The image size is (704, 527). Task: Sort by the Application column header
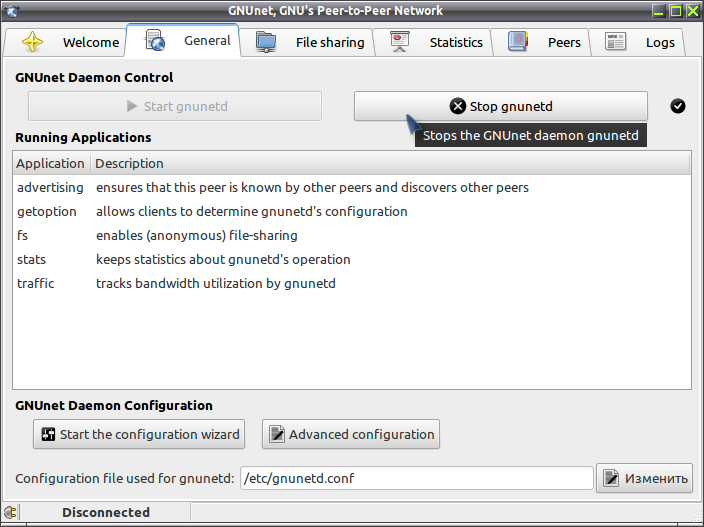[52, 163]
